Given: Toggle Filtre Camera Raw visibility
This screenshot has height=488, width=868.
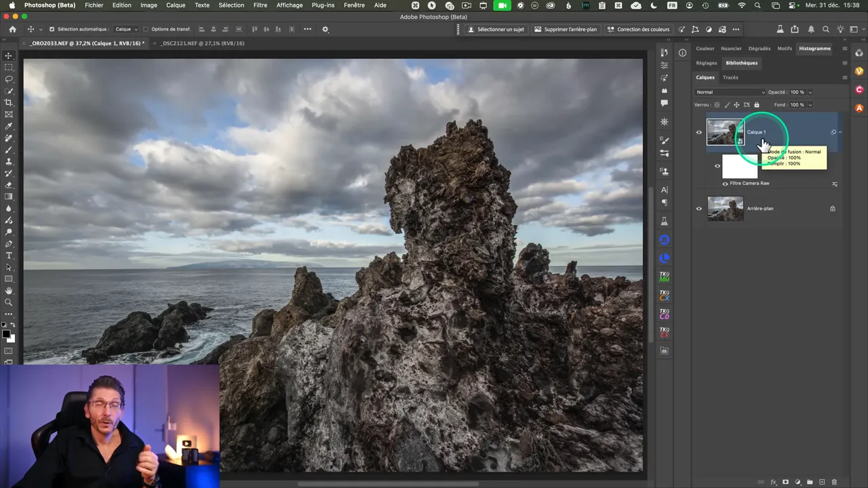Looking at the screenshot, I should (725, 183).
